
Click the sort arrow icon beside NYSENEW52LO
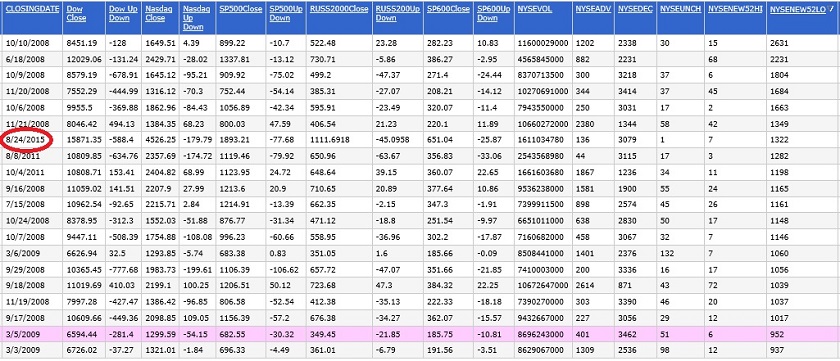[831, 9]
